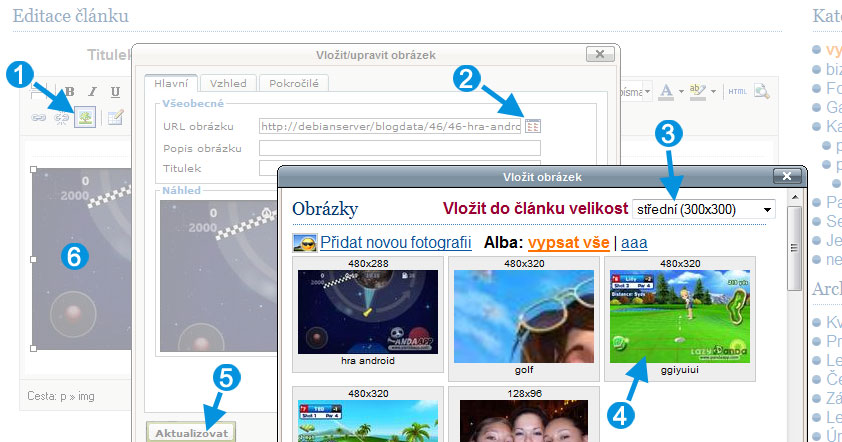842x442 pixels.
Task: Click the scrollbar up arrow in Vložit obrázek
Action: (794, 197)
